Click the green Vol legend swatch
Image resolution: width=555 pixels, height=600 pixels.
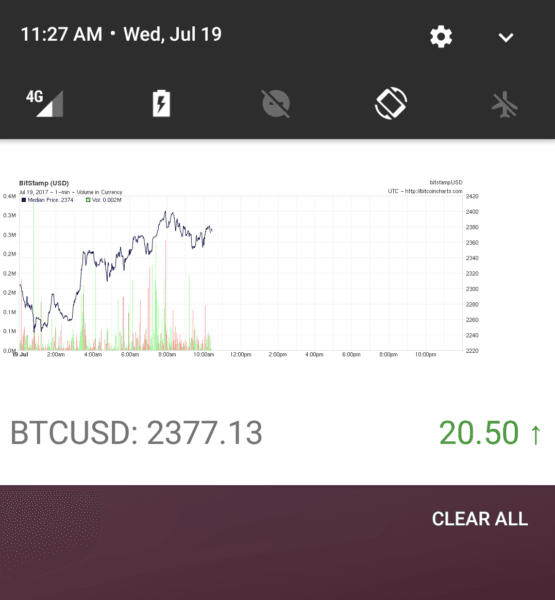pyautogui.click(x=88, y=200)
